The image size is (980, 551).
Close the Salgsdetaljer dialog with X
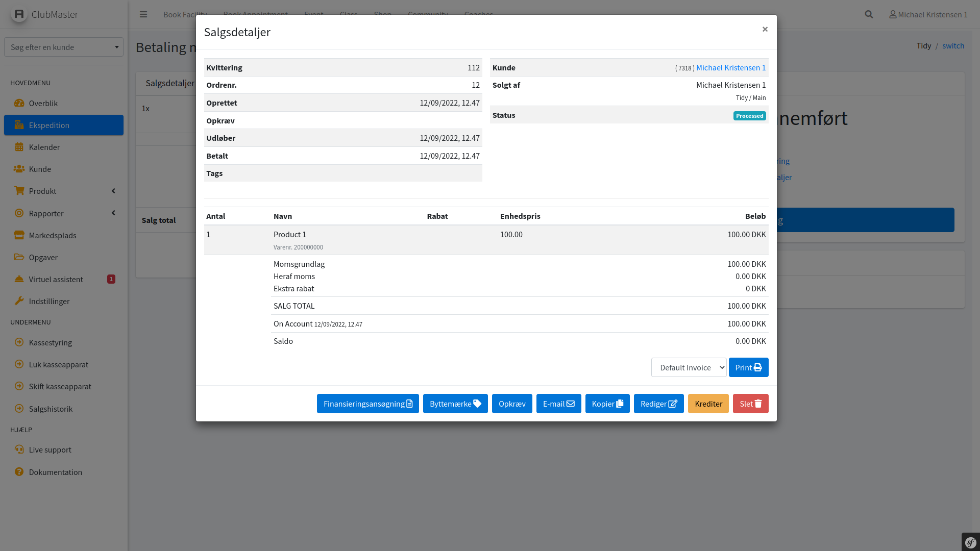pyautogui.click(x=765, y=29)
